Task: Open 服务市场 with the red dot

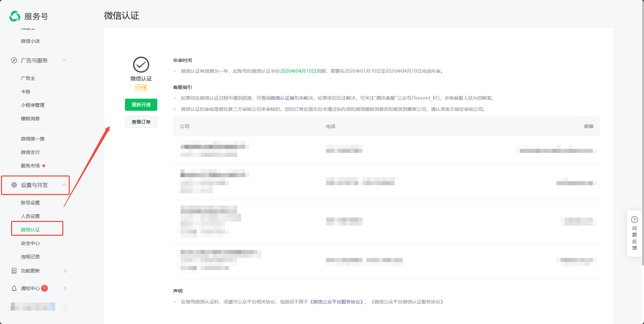Action: (x=30, y=166)
